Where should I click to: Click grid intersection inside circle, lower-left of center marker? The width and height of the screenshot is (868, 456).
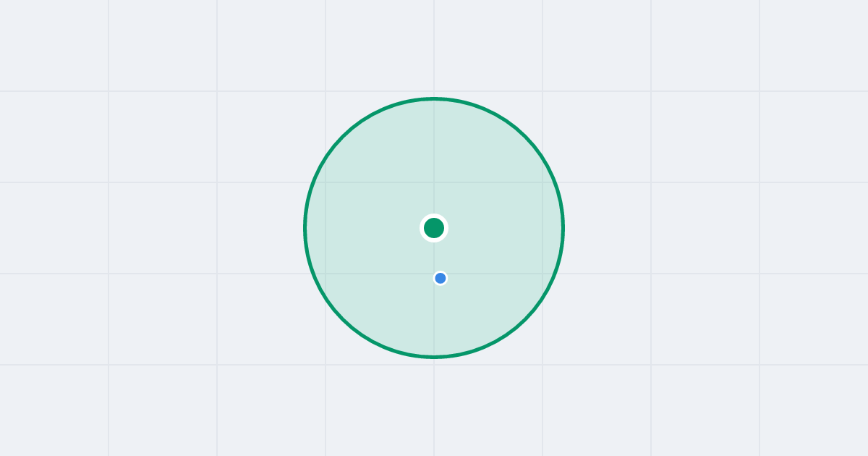[x=325, y=274]
